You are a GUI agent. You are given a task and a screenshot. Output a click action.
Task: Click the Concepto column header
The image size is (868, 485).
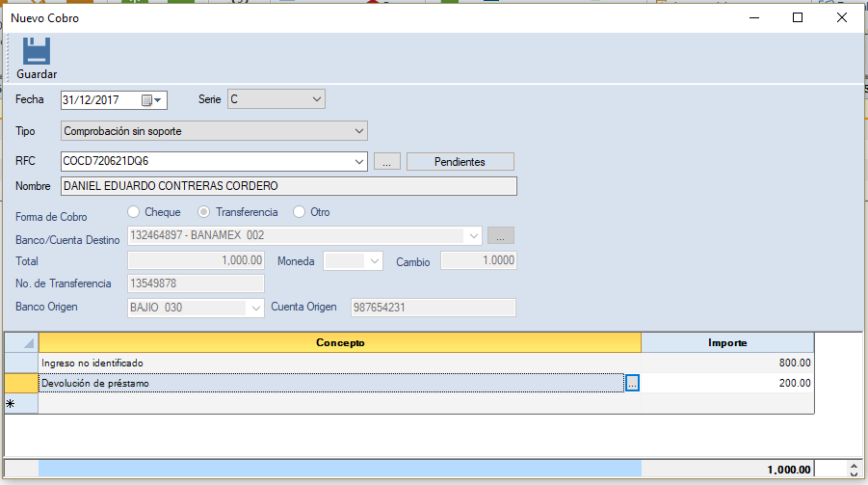click(339, 342)
